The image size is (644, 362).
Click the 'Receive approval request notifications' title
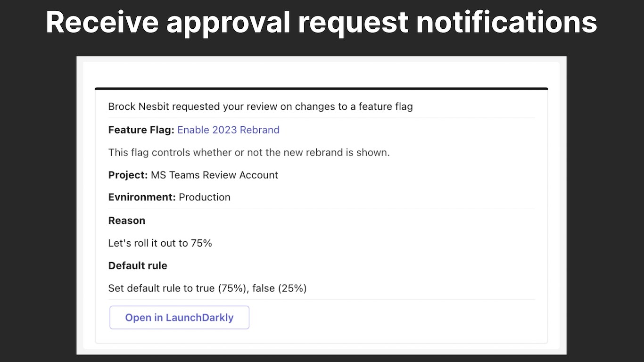[x=322, y=22]
